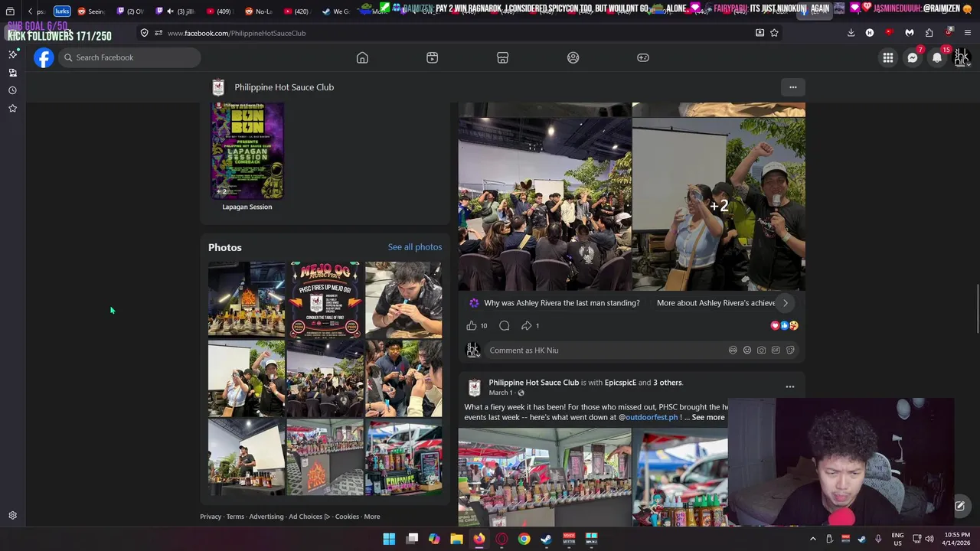Open the browser hamburger application menu
980x551 pixels.
[x=968, y=33]
